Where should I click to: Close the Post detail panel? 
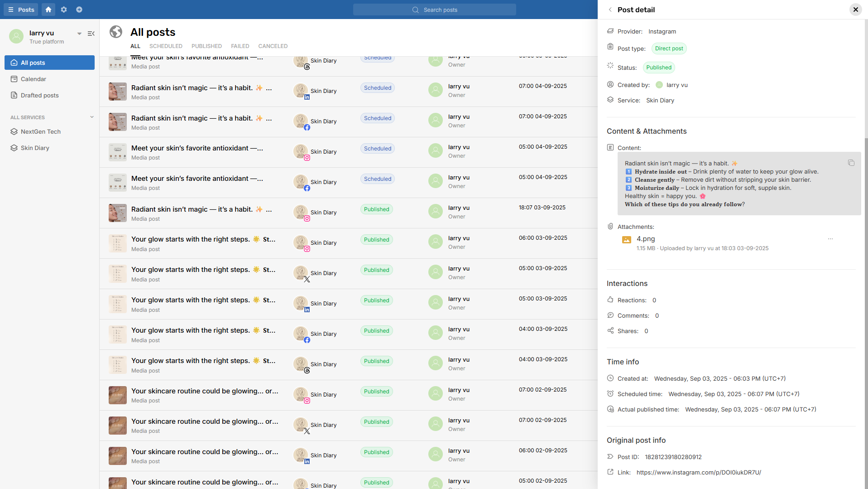click(x=855, y=10)
